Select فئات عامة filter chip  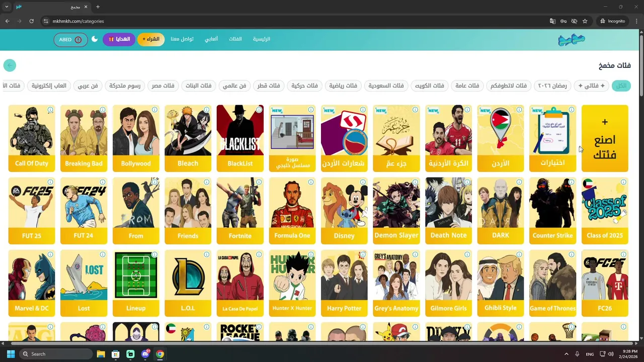pyautogui.click(x=467, y=86)
